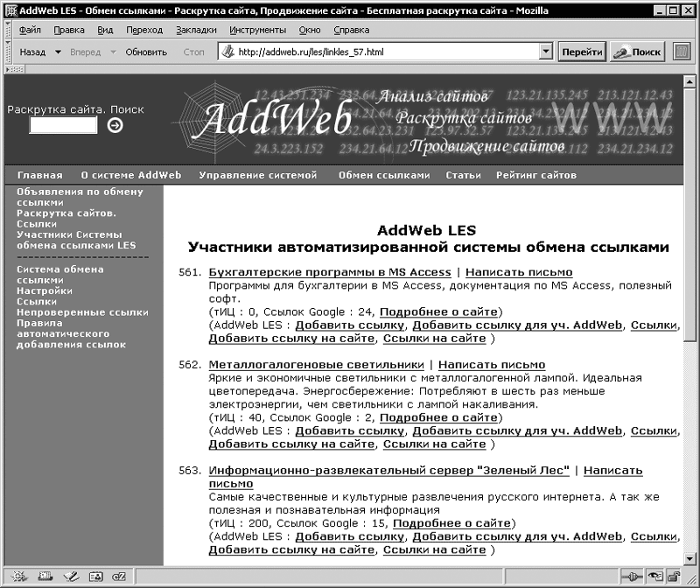Click the vertical scrollbar down arrow
700x588 pixels.
(x=689, y=559)
